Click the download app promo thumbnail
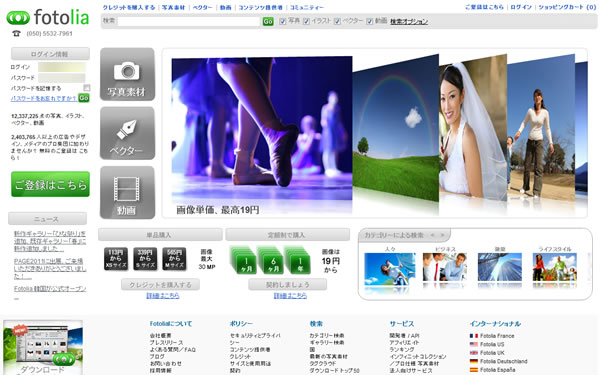 [43, 347]
